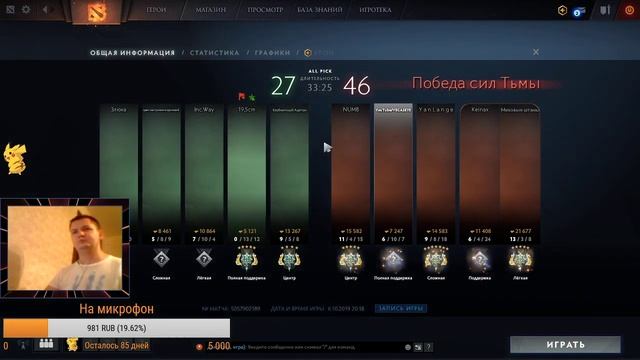This screenshot has width=640, height=360.
Task: Click the 981 RUB donation progress bar
Action: 117,328
